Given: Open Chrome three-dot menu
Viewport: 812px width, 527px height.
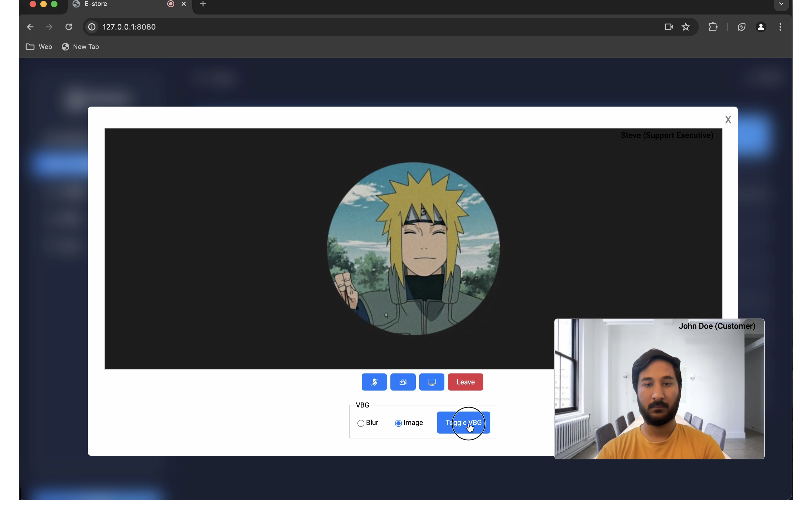Looking at the screenshot, I should coord(780,27).
